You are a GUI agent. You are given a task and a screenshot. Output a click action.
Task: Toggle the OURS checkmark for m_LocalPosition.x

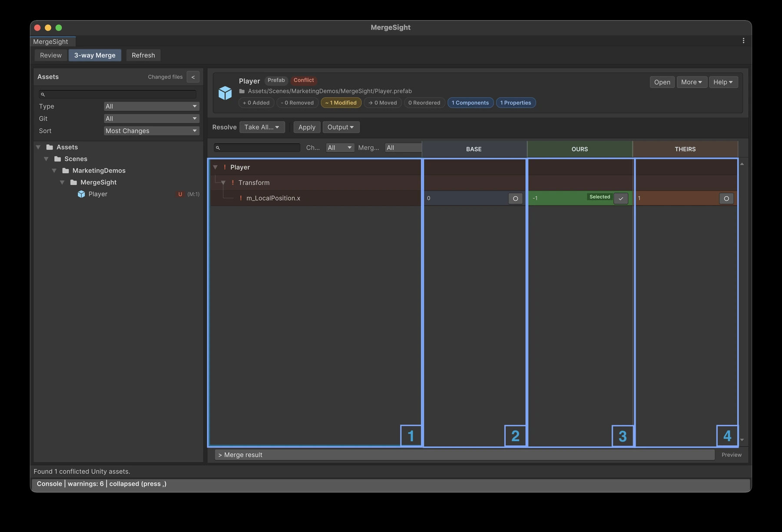click(x=621, y=198)
